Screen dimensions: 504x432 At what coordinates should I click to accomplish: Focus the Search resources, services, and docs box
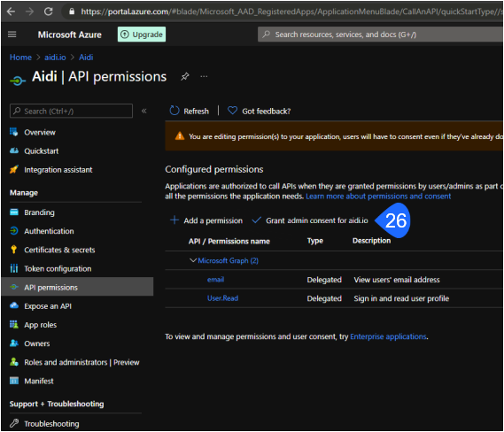point(381,35)
